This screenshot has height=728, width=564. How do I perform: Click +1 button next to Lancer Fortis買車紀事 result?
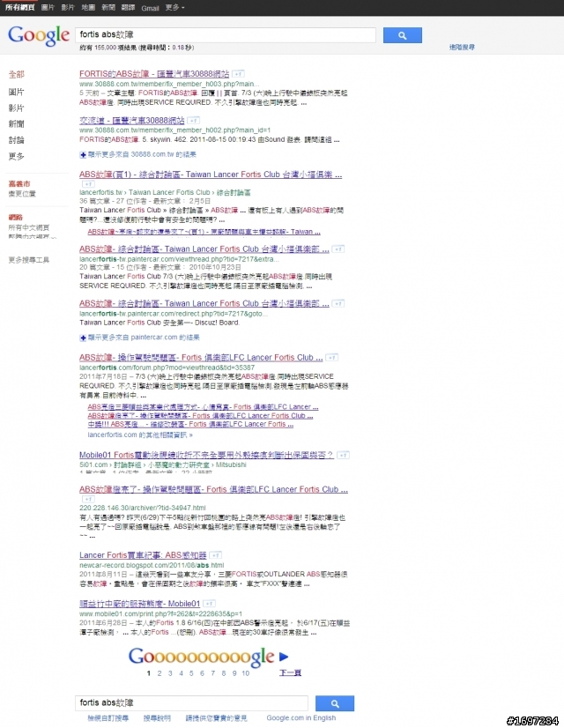point(215,555)
